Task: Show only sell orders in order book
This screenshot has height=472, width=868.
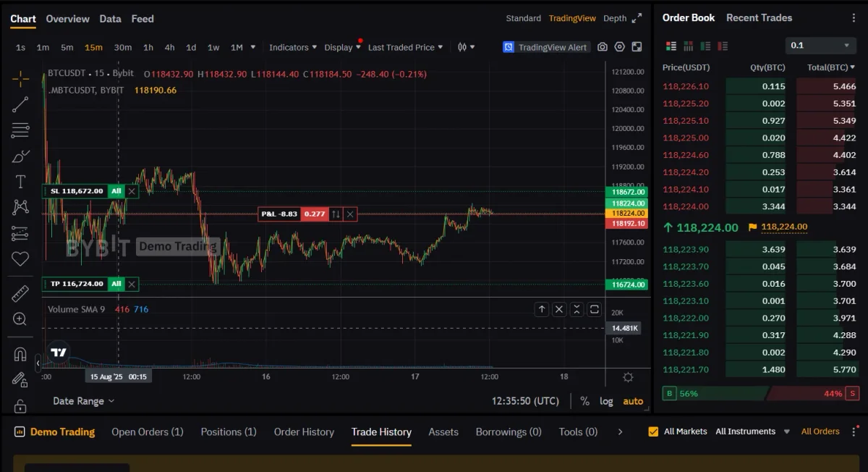Action: tap(723, 46)
